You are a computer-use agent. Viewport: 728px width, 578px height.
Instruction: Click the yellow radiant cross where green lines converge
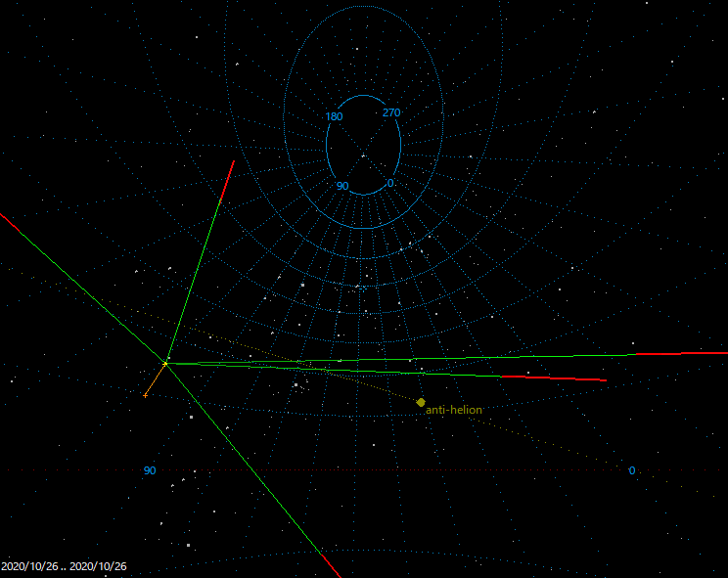pyautogui.click(x=164, y=364)
